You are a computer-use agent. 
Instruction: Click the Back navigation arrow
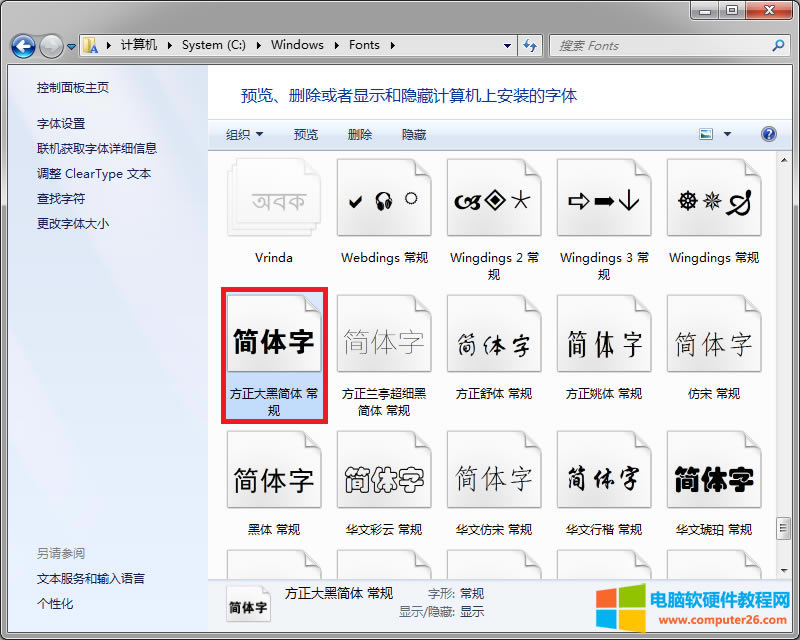23,46
